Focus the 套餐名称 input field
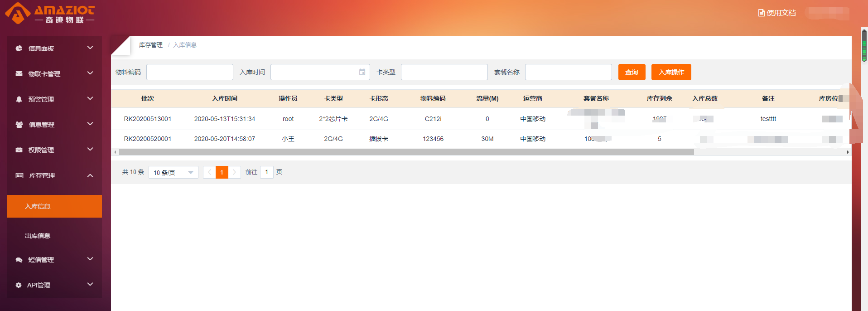 pyautogui.click(x=568, y=72)
